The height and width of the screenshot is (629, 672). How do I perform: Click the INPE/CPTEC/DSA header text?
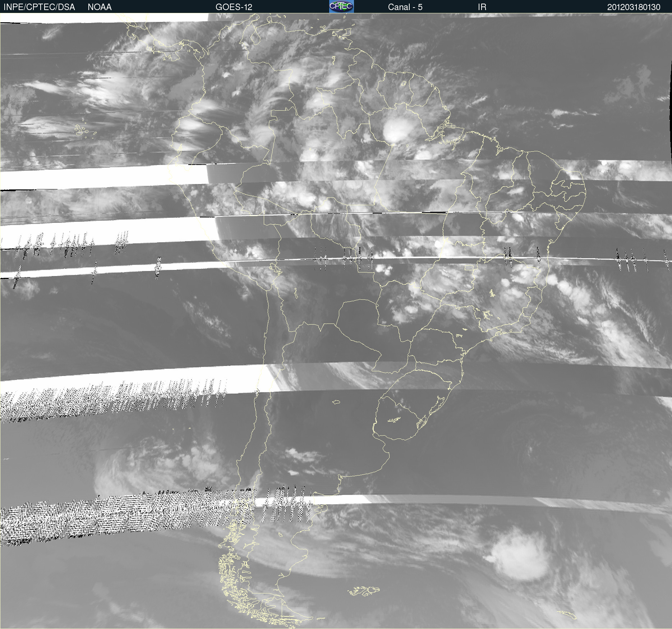coord(39,7)
